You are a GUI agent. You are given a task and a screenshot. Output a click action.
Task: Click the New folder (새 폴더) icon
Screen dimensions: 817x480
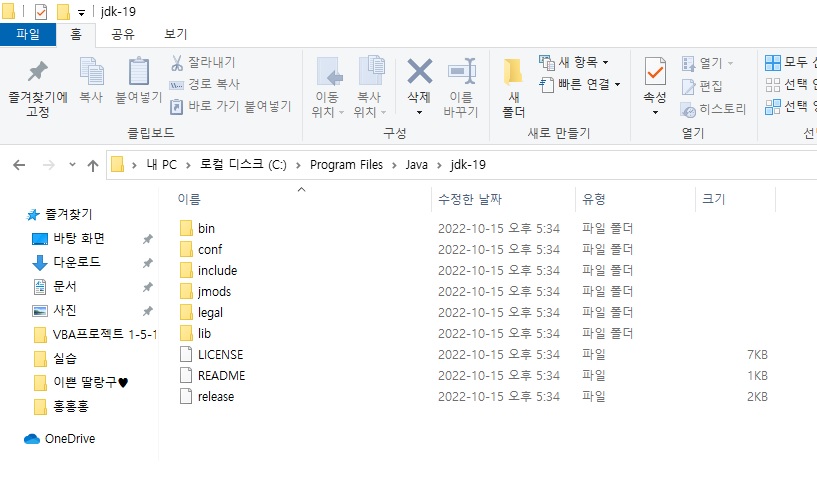coord(513,71)
